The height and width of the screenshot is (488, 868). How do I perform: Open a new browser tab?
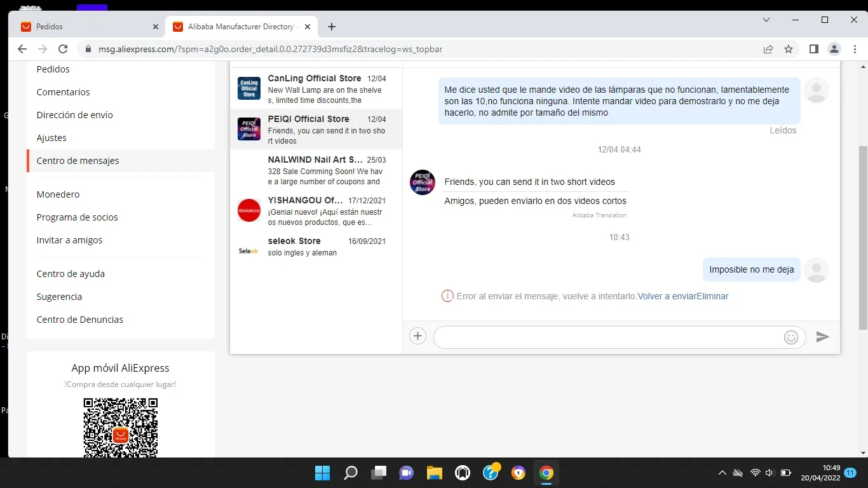[332, 27]
